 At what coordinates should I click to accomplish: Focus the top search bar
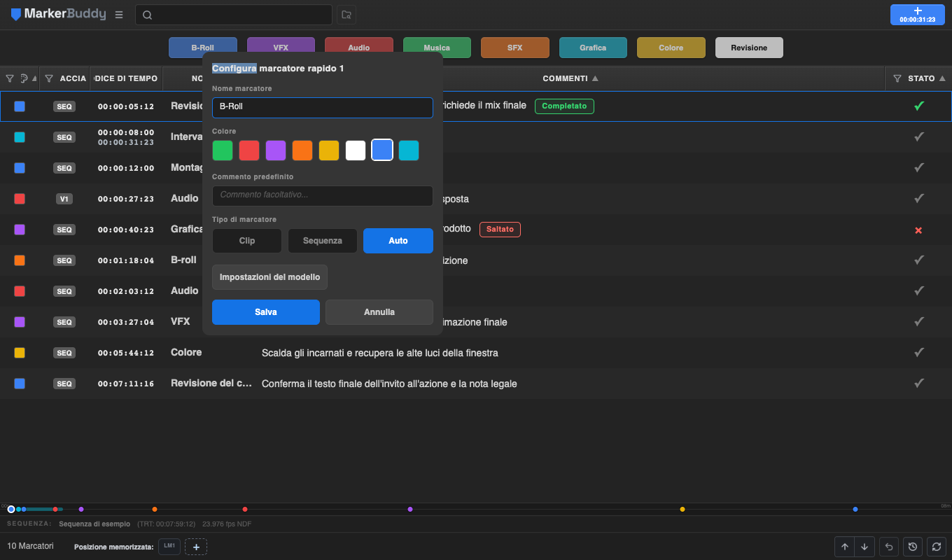point(234,15)
